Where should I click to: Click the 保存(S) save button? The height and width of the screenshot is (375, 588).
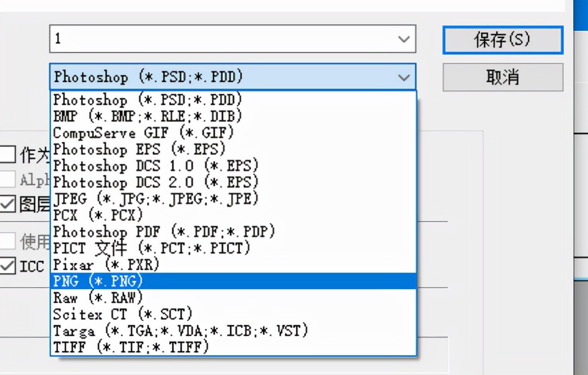coord(503,40)
